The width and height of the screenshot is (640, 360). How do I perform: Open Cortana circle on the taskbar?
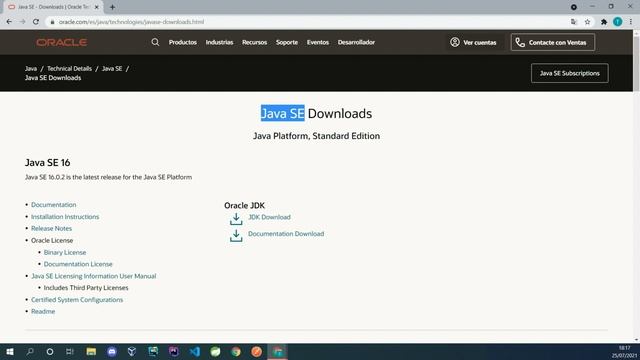(x=50, y=351)
